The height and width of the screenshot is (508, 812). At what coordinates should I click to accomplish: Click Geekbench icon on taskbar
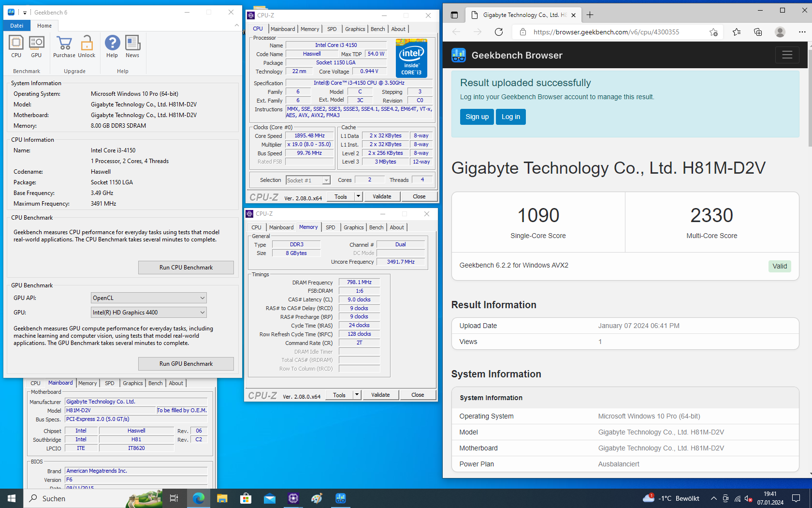[341, 498]
